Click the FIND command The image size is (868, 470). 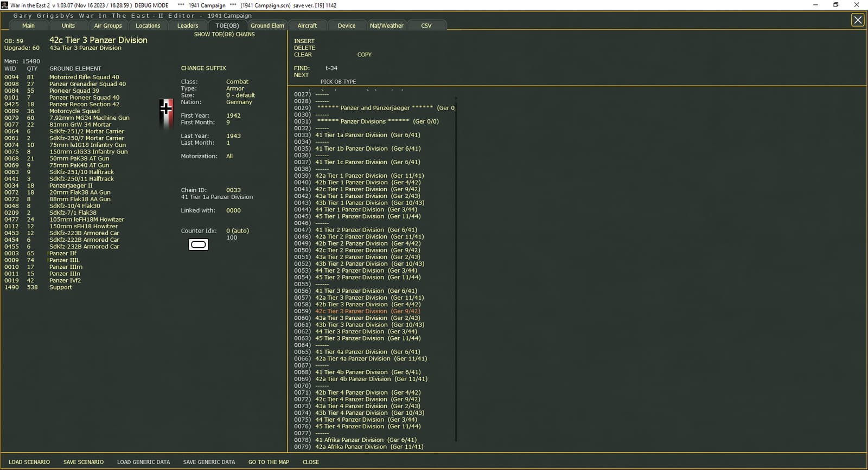tap(302, 68)
